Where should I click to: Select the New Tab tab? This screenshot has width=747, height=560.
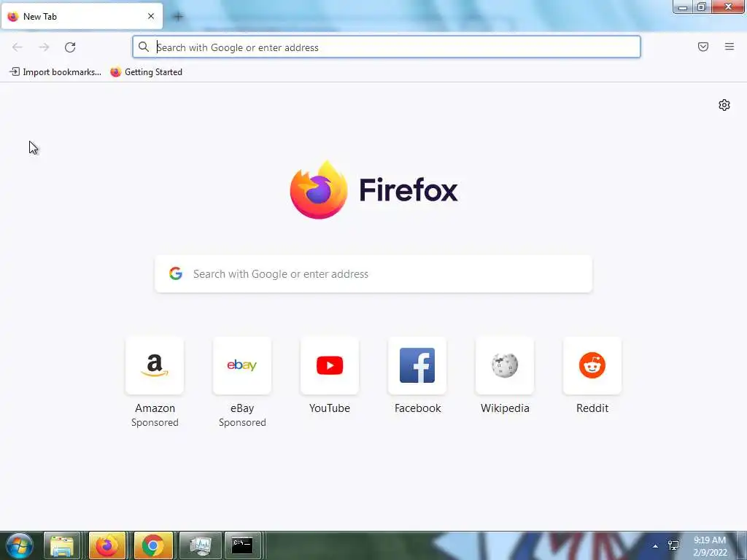[82, 16]
